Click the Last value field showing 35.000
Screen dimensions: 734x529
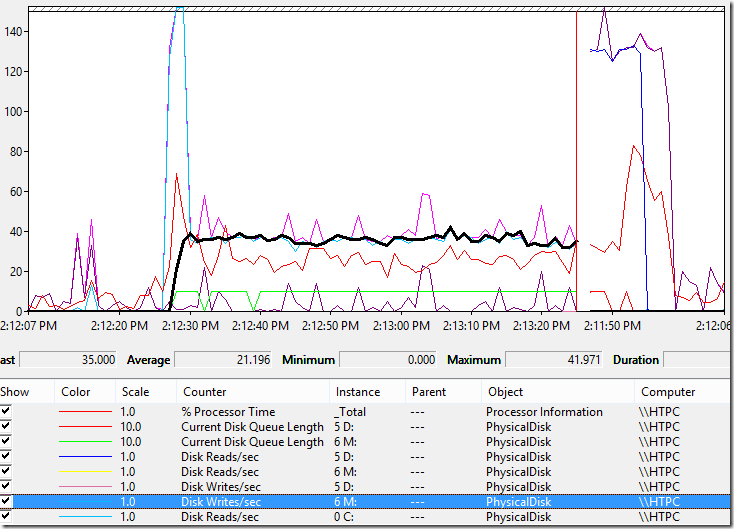click(x=68, y=360)
